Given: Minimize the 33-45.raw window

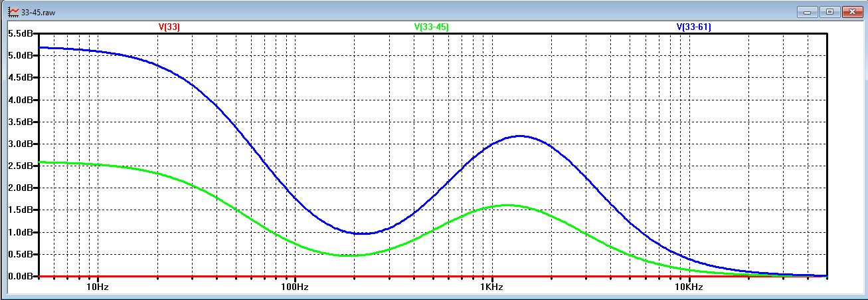Looking at the screenshot, I should click(808, 11).
